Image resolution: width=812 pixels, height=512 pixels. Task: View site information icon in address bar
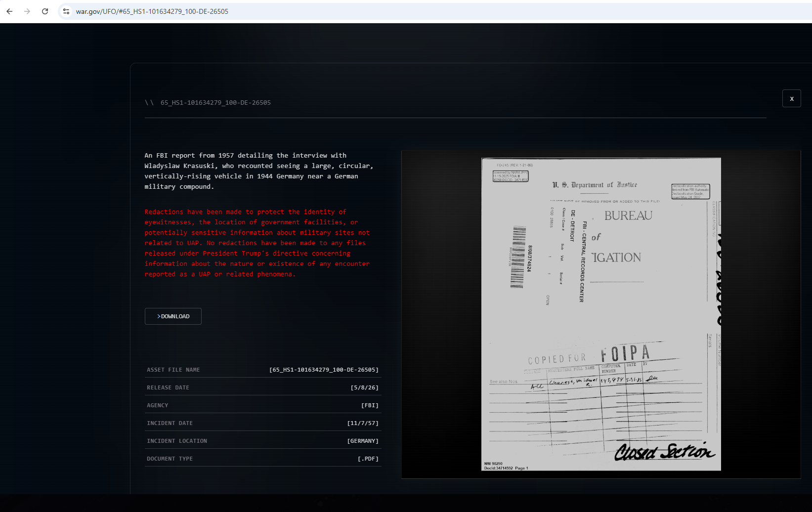tap(66, 11)
